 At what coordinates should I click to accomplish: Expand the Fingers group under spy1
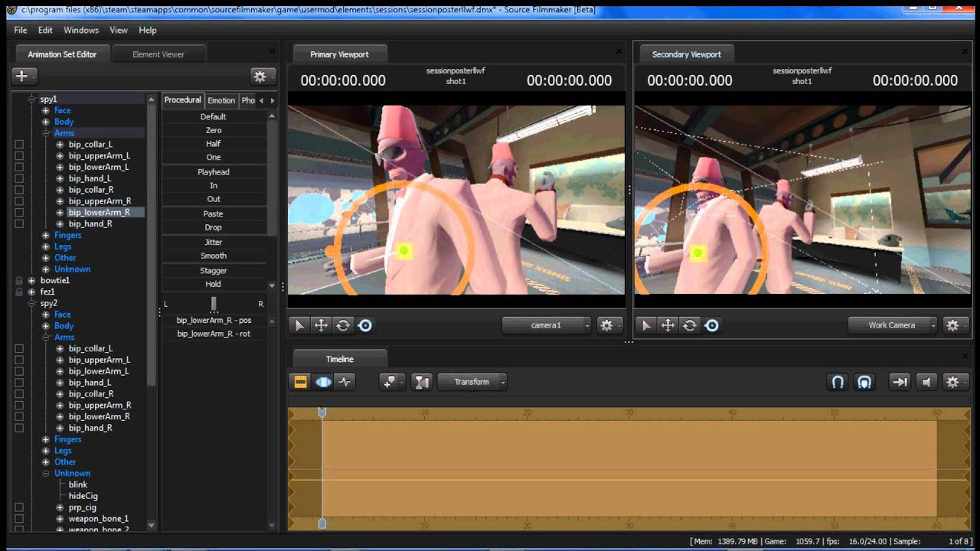point(46,236)
